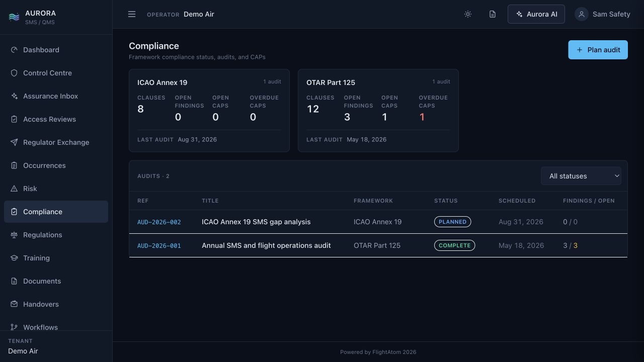Click the Assurance Inbox sparkle icon

click(x=14, y=96)
